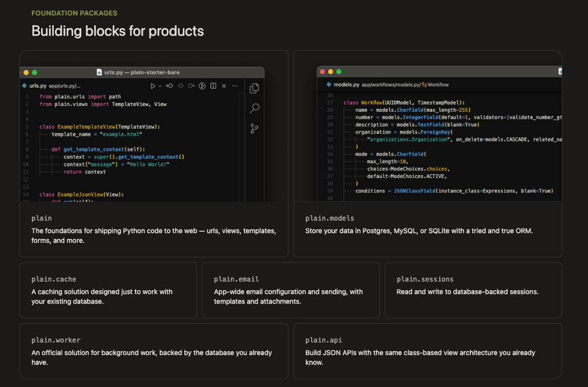Select the urls.py editor tab

click(x=37, y=86)
